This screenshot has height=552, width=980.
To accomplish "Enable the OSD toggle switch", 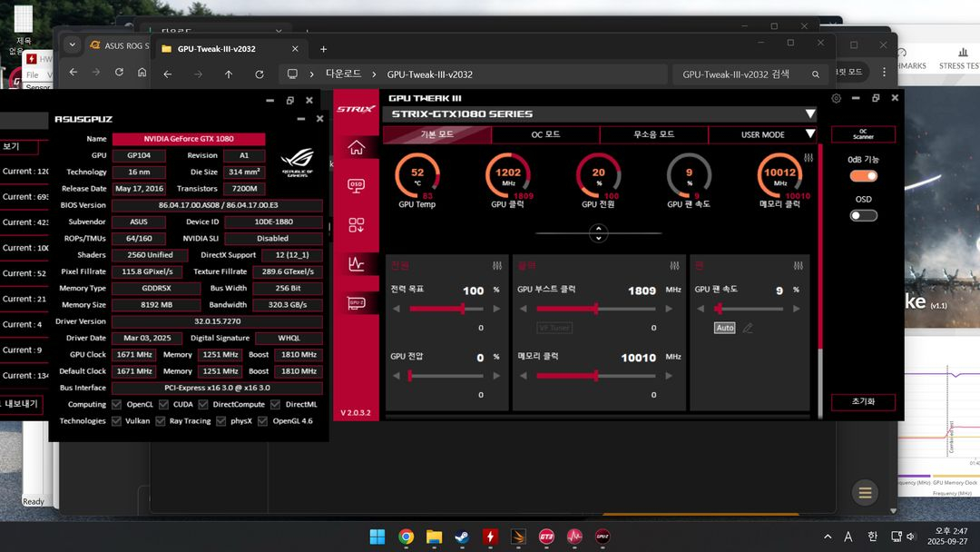I will (x=863, y=215).
